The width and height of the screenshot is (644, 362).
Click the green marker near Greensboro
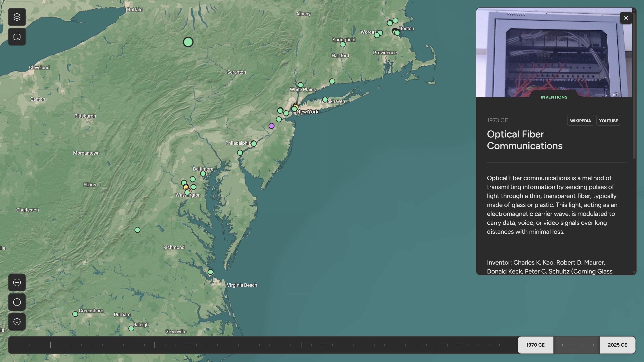click(75, 314)
